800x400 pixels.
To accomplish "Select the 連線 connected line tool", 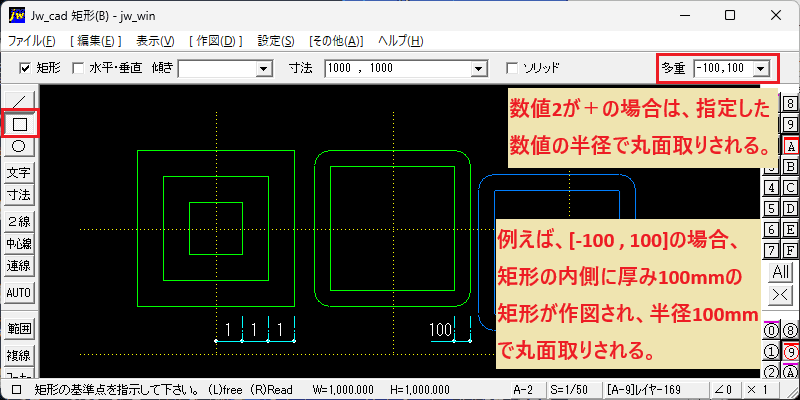I will click(19, 266).
